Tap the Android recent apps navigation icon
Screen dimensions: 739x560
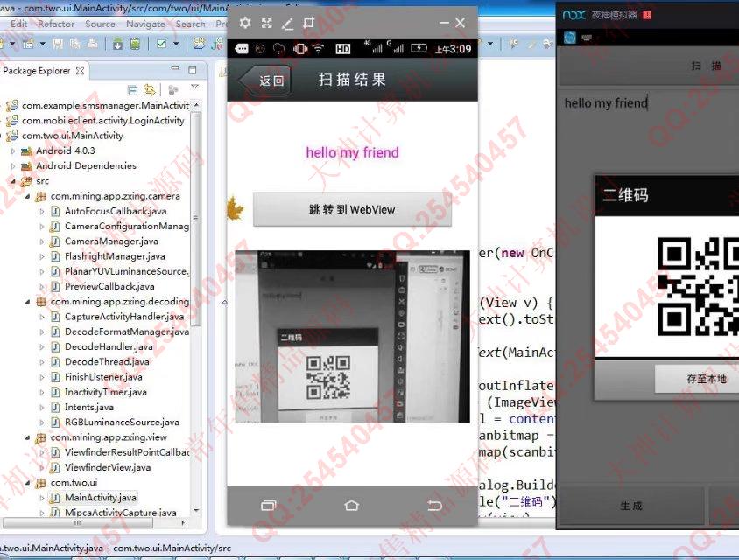[269, 506]
